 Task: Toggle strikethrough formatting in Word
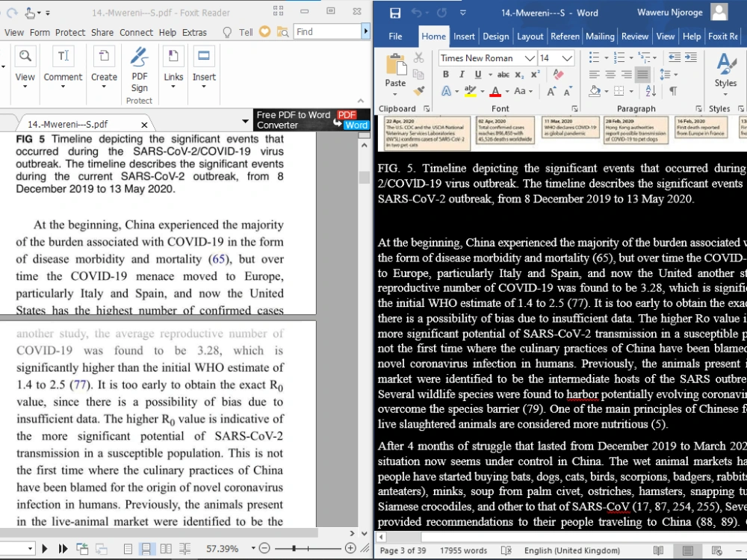tap(503, 75)
